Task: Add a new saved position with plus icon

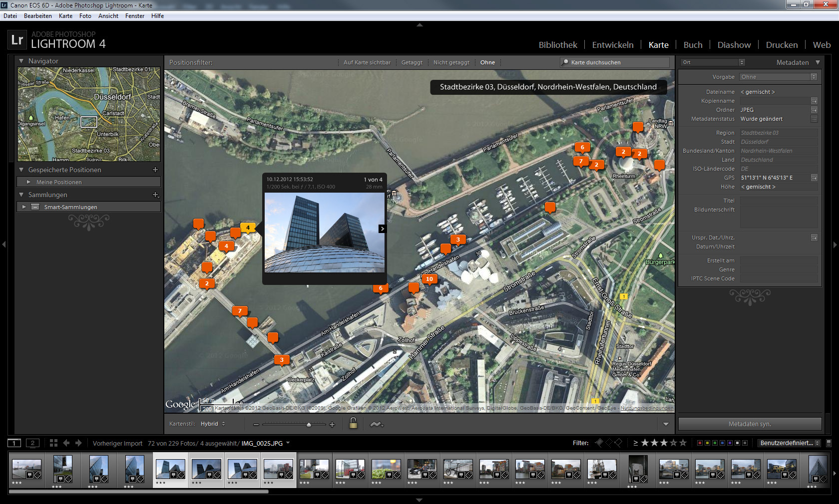Action: (x=155, y=170)
